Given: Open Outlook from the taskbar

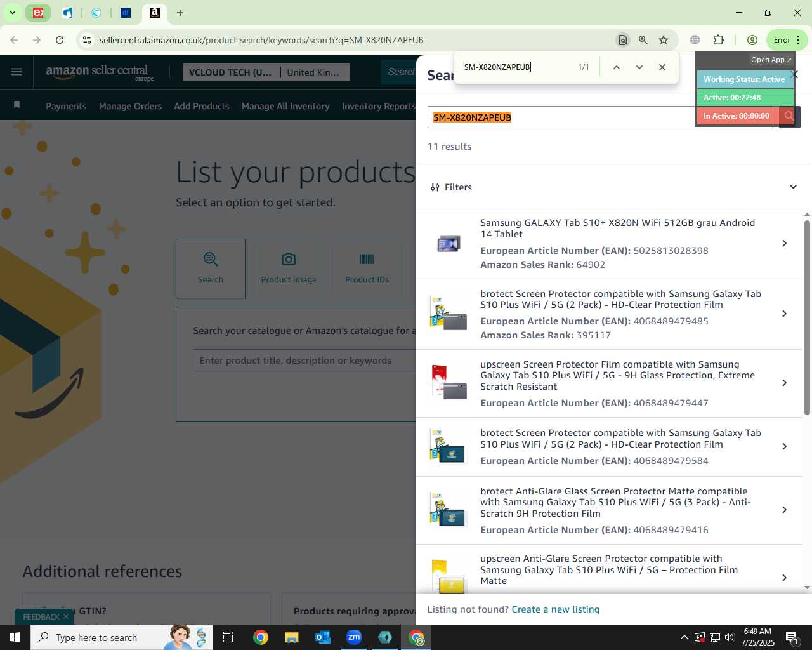Looking at the screenshot, I should click(323, 637).
